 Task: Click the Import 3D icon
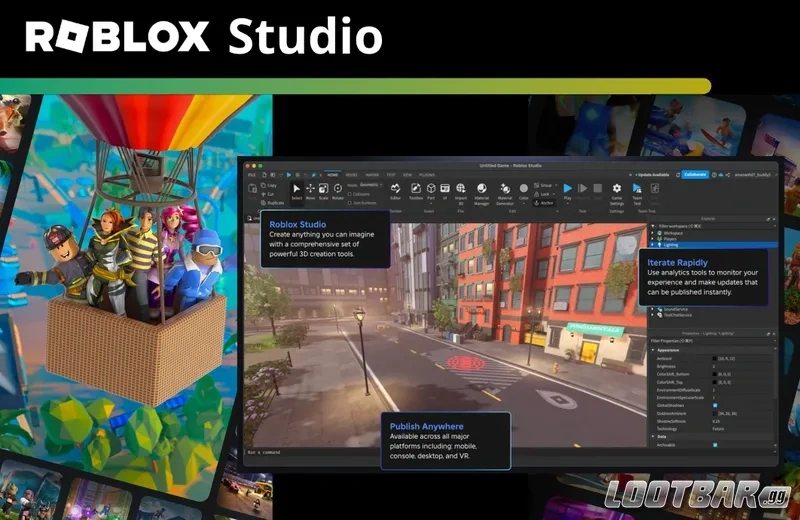(x=461, y=188)
